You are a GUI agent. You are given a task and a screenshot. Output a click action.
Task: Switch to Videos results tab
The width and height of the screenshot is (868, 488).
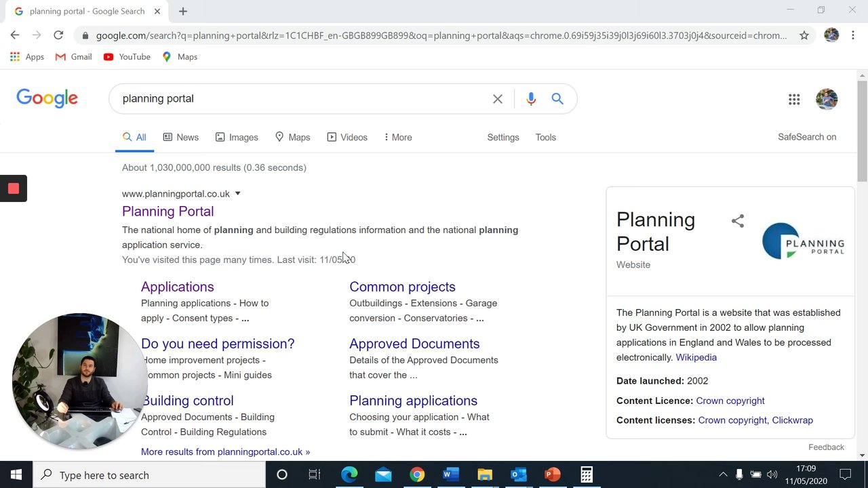[347, 138]
